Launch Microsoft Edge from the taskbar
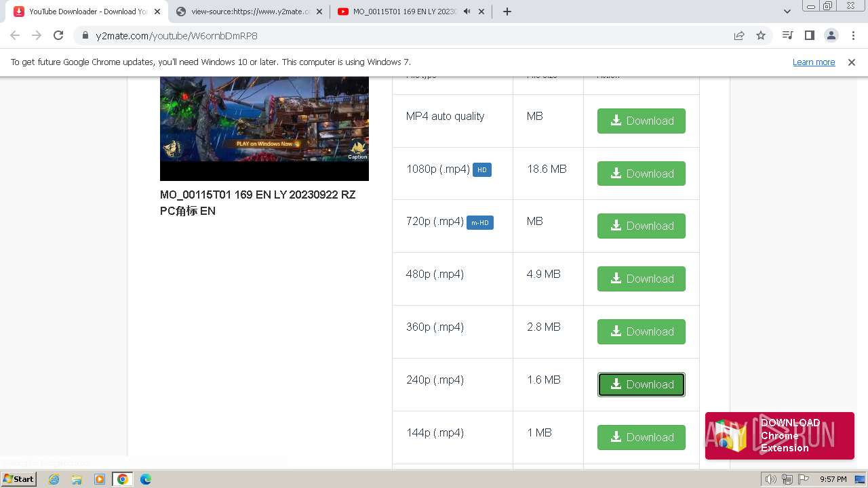The height and width of the screenshot is (488, 868). 146,479
